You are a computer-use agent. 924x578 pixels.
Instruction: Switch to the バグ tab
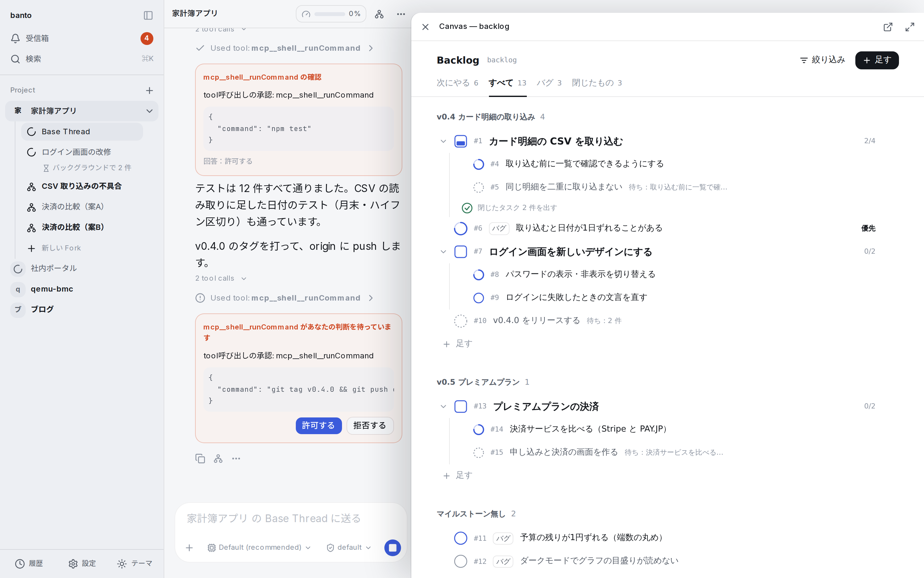click(x=549, y=83)
